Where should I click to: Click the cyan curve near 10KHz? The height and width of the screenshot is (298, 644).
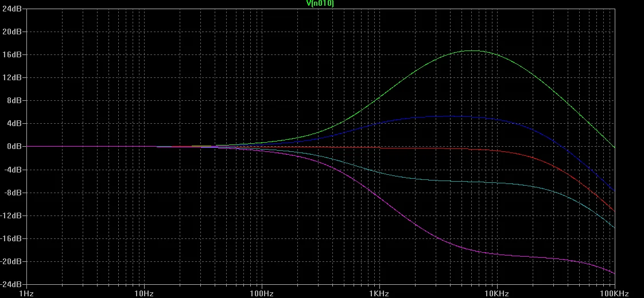pos(496,182)
